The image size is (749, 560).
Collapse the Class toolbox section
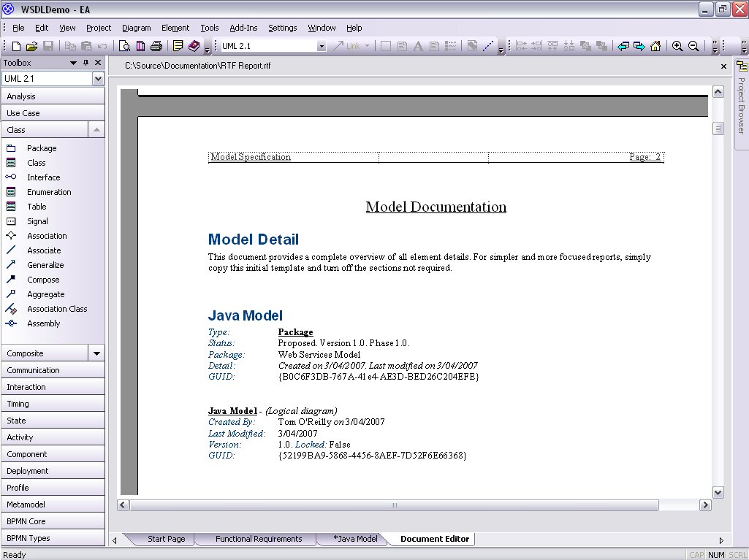96,130
